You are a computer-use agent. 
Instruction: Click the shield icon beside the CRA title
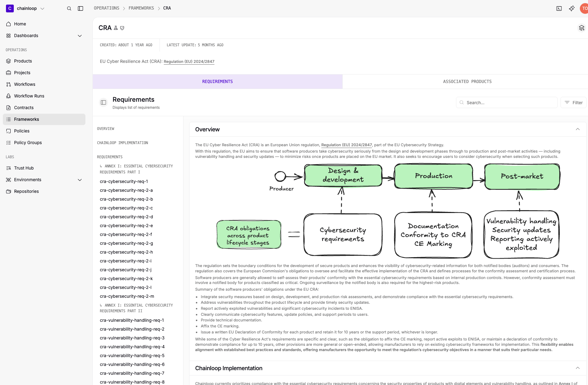[x=122, y=28]
